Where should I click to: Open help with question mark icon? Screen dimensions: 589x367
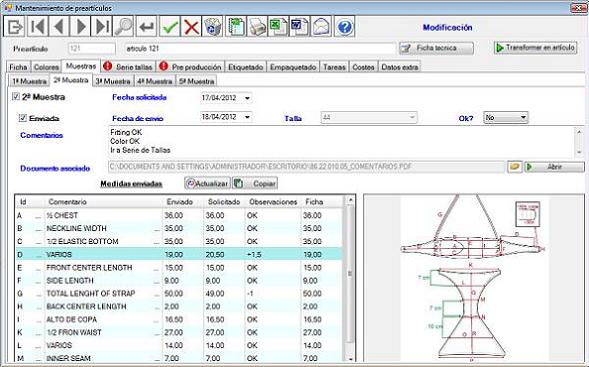[x=344, y=26]
